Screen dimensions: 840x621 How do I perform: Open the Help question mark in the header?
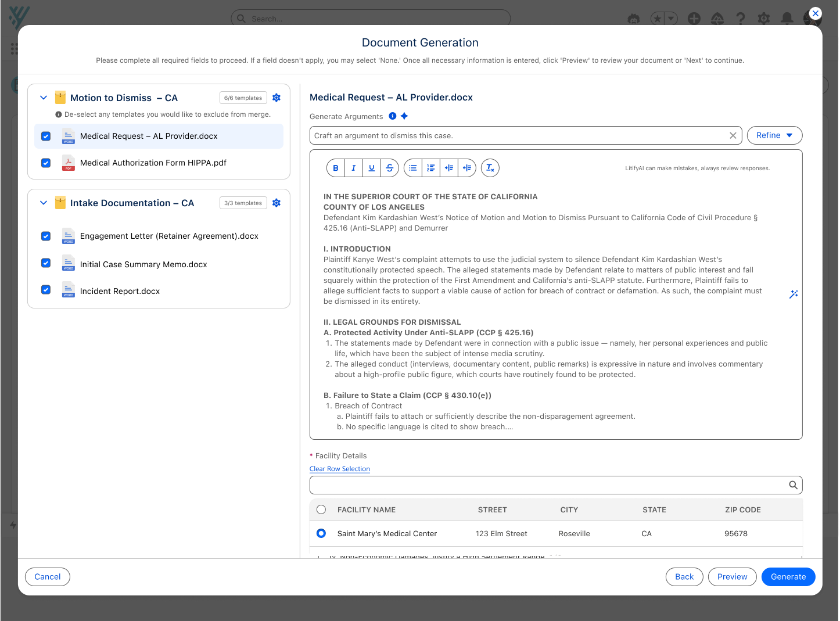point(741,19)
